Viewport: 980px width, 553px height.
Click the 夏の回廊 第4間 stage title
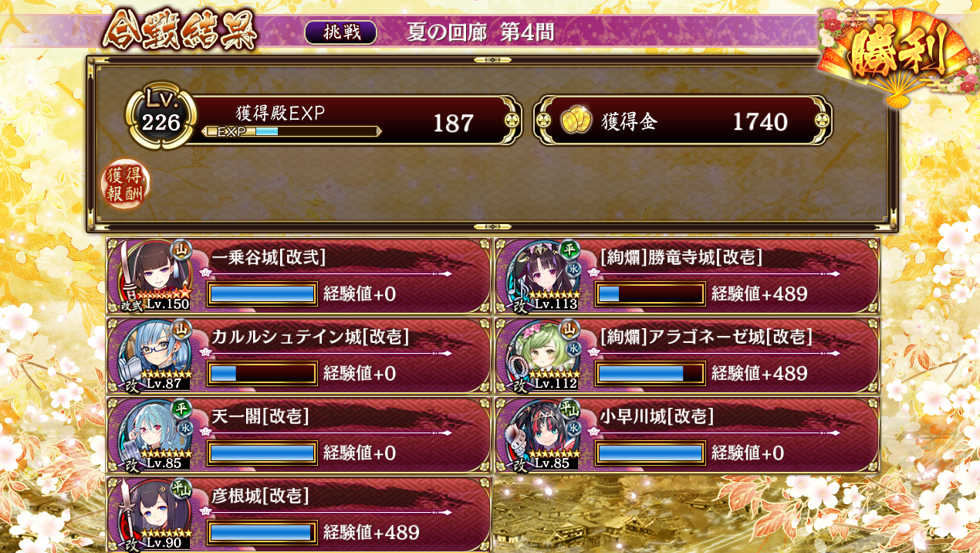[x=480, y=32]
